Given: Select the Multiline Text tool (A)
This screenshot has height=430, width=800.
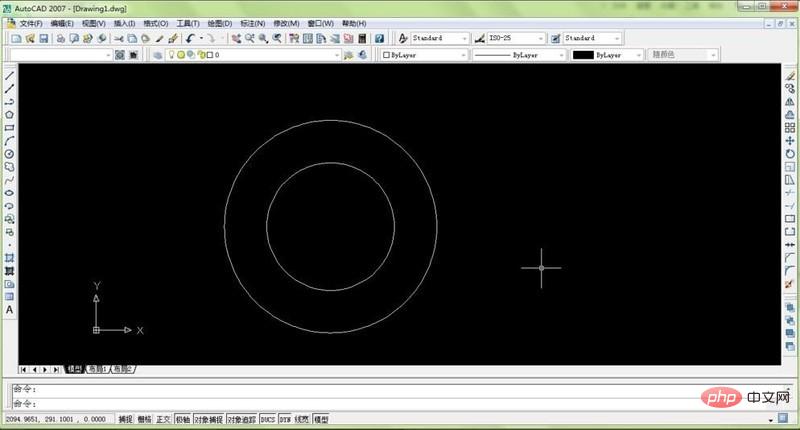Looking at the screenshot, I should [x=9, y=310].
